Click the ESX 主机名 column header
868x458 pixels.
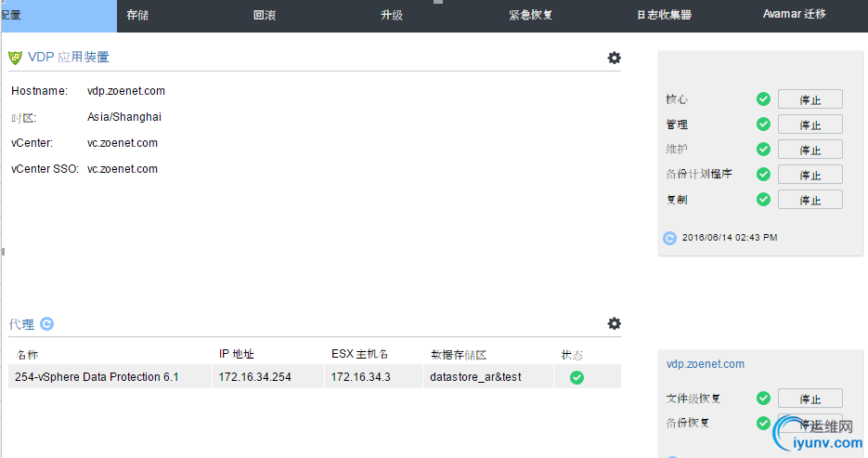pos(360,354)
